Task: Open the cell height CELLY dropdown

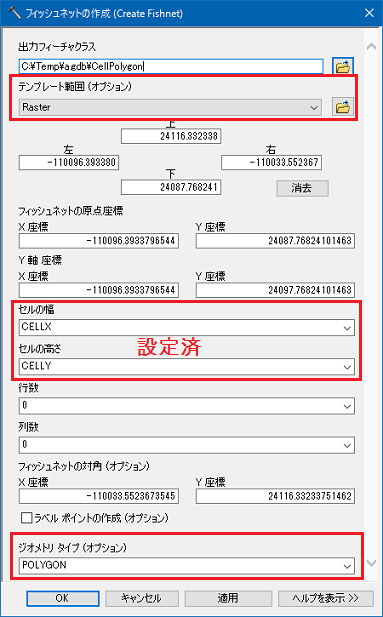Action: pos(187,366)
